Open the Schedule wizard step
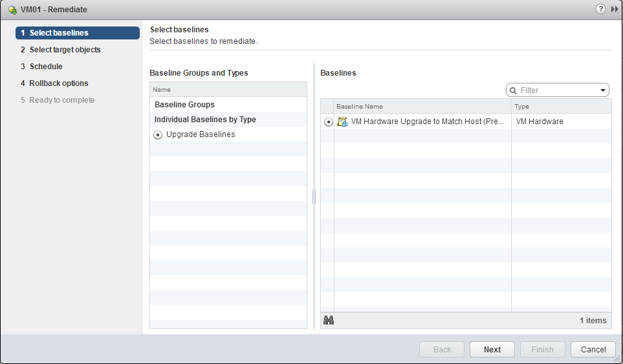 tap(45, 67)
